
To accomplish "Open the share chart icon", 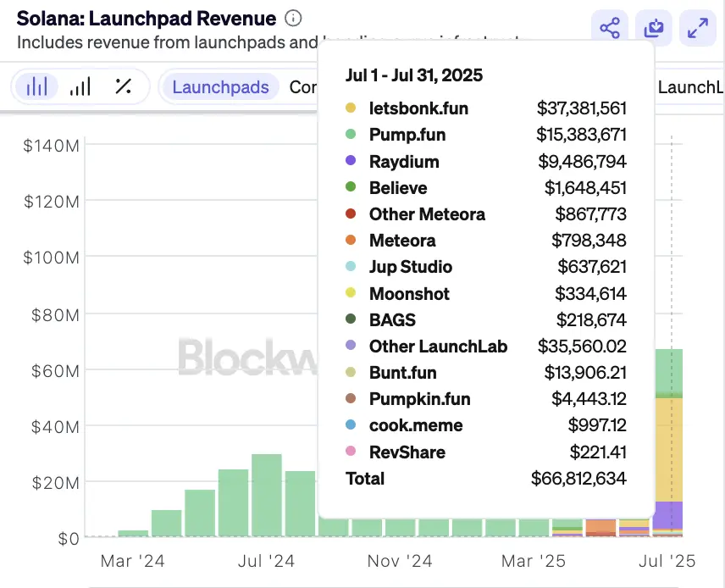I will (610, 28).
